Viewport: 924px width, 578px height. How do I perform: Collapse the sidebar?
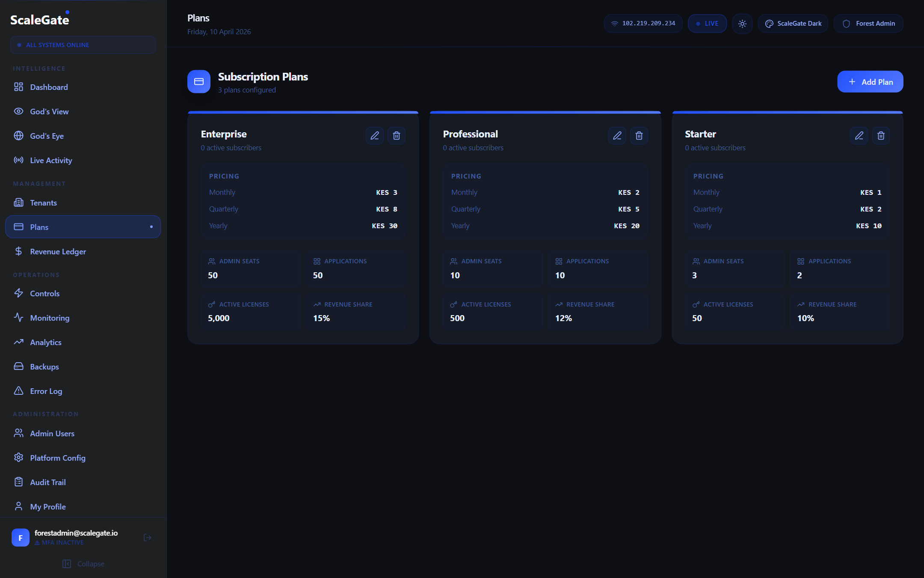coord(83,563)
